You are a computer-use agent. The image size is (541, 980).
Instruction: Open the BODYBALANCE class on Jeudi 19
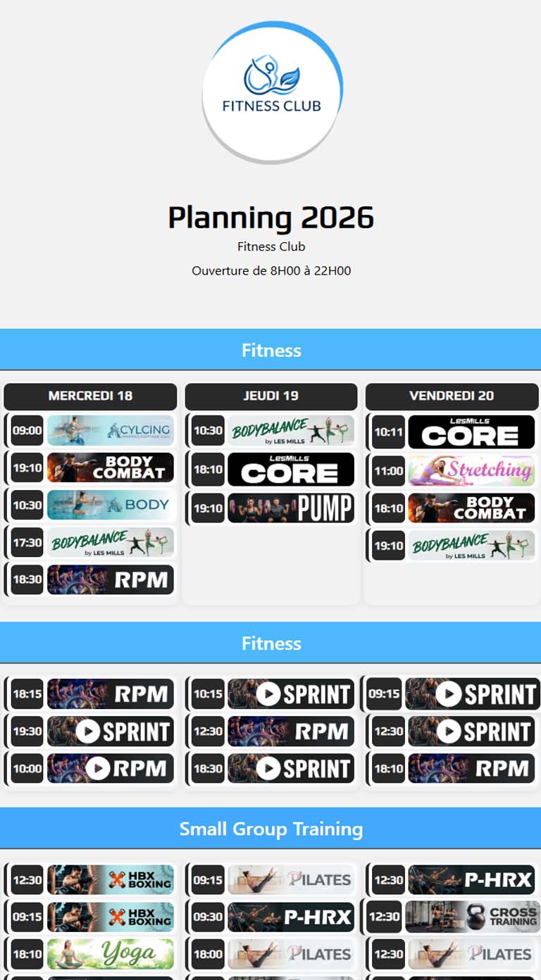point(292,430)
